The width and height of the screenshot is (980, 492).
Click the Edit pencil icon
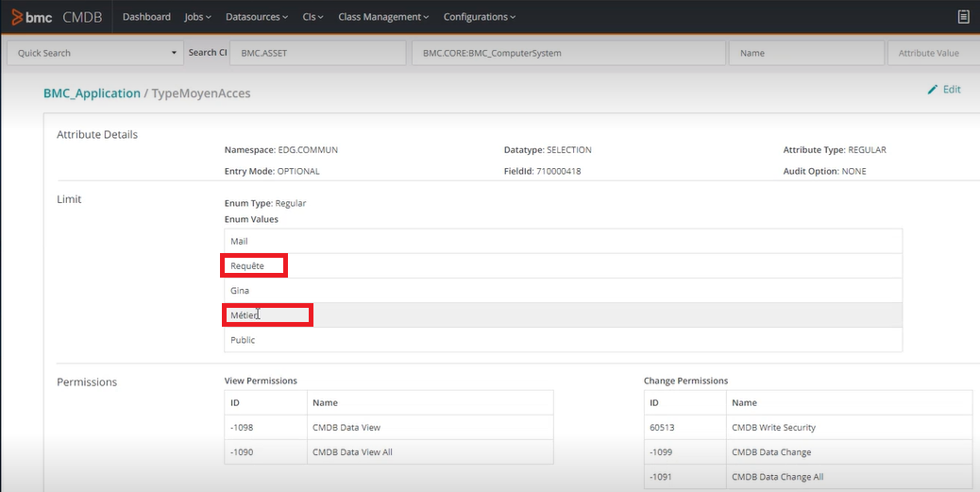point(933,90)
